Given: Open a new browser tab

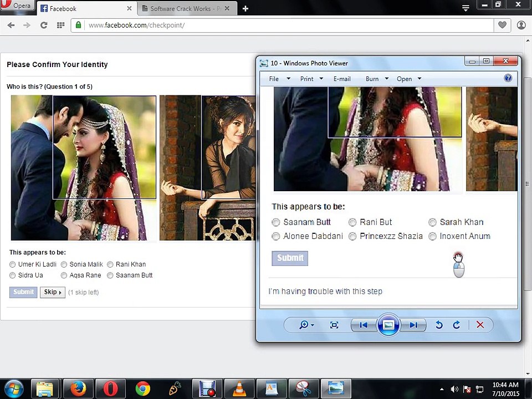Looking at the screenshot, I should click(245, 9).
